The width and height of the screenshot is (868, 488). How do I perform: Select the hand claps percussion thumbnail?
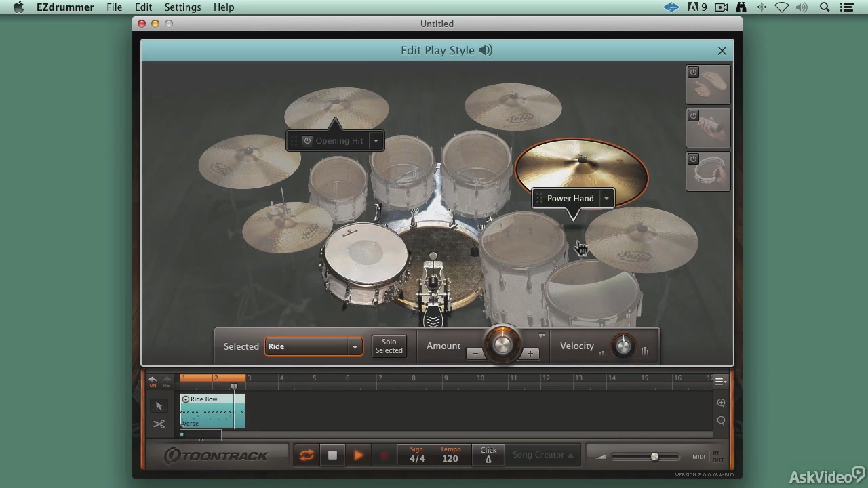point(709,85)
